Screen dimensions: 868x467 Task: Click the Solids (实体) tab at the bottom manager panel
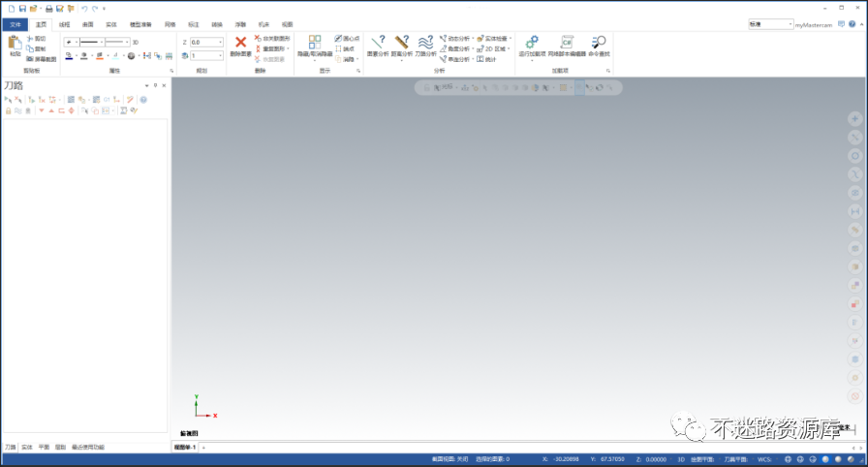click(x=27, y=447)
